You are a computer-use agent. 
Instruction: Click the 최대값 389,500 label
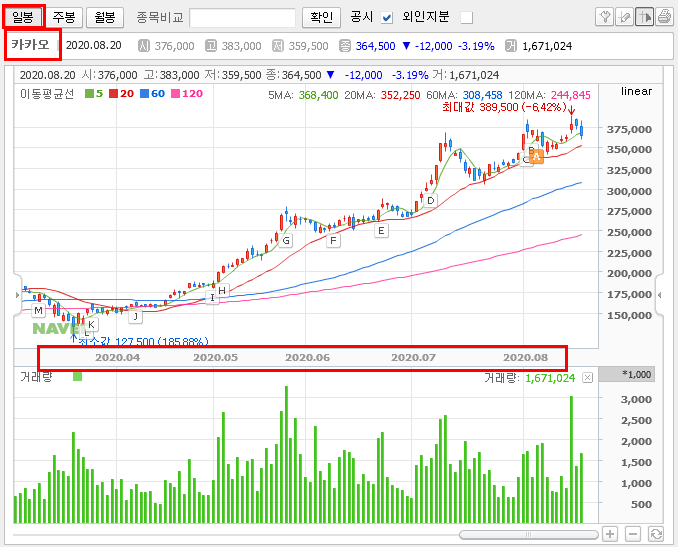pos(504,107)
